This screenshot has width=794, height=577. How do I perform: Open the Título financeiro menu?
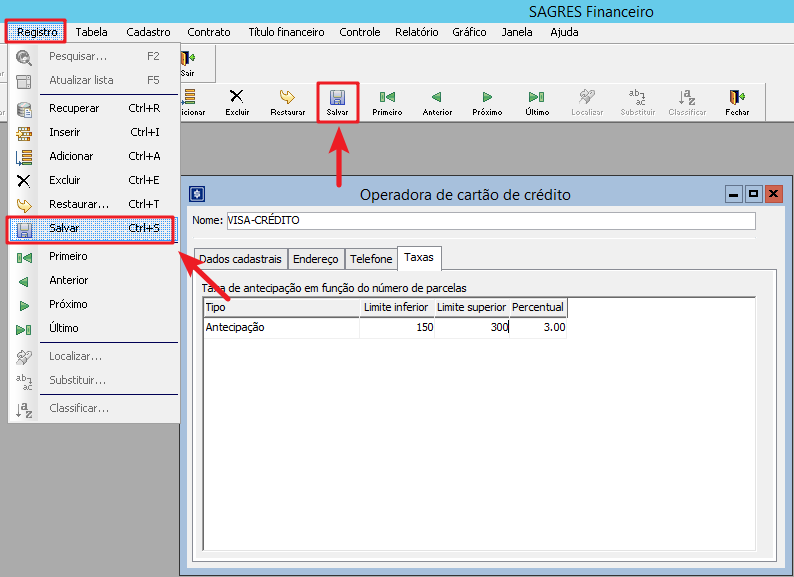click(286, 32)
